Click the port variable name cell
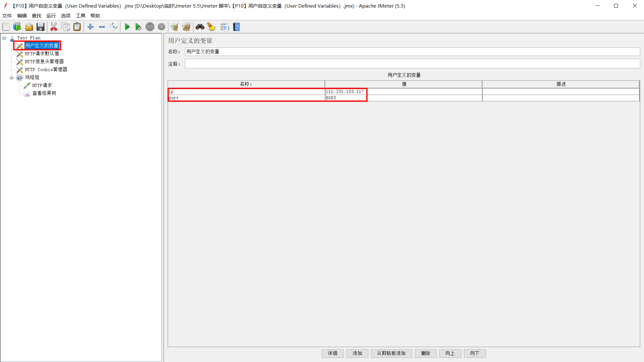Viewport: 644px width, 362px height. 246,98
